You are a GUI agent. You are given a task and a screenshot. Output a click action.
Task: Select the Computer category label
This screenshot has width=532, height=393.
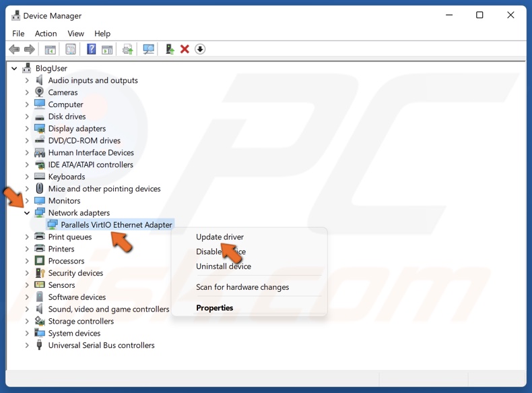coord(65,104)
